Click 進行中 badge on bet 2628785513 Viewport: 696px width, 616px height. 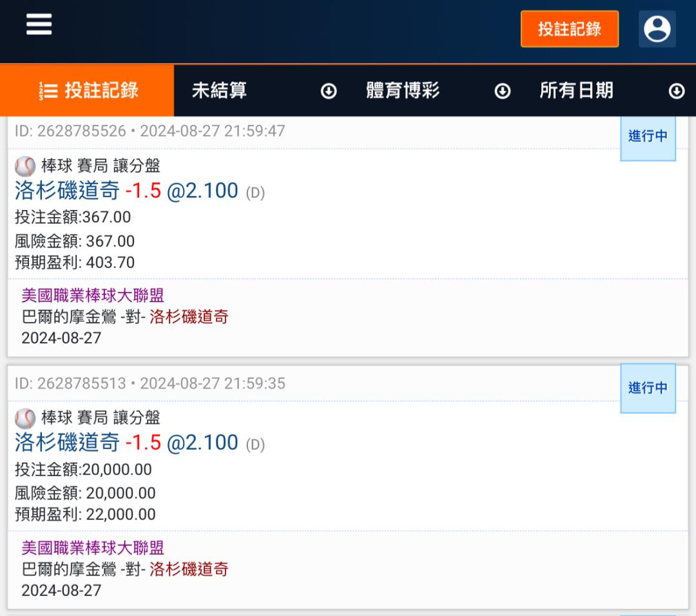pos(648,389)
